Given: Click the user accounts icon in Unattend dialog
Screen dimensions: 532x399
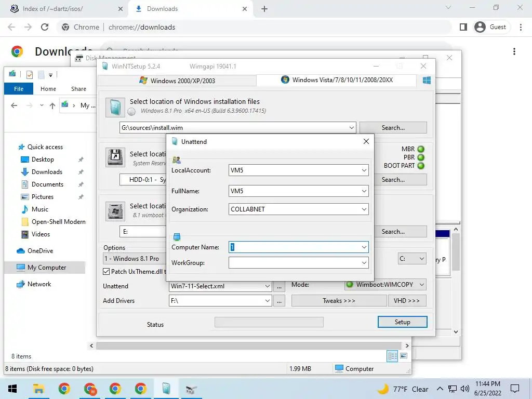Looking at the screenshot, I should coord(177,159).
